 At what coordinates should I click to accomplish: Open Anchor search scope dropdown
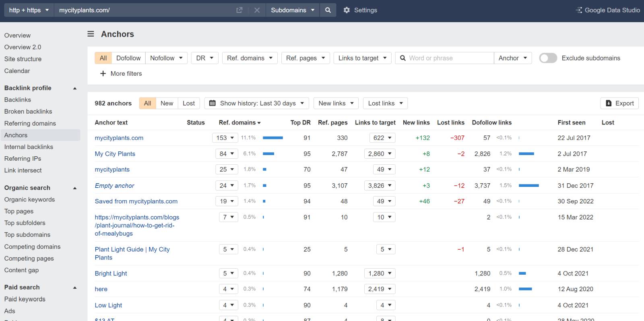point(513,58)
